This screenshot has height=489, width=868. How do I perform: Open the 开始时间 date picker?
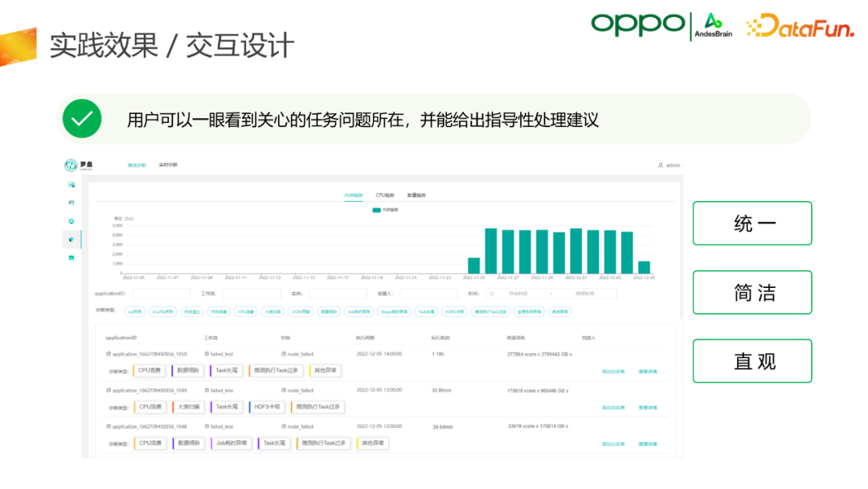(x=518, y=294)
